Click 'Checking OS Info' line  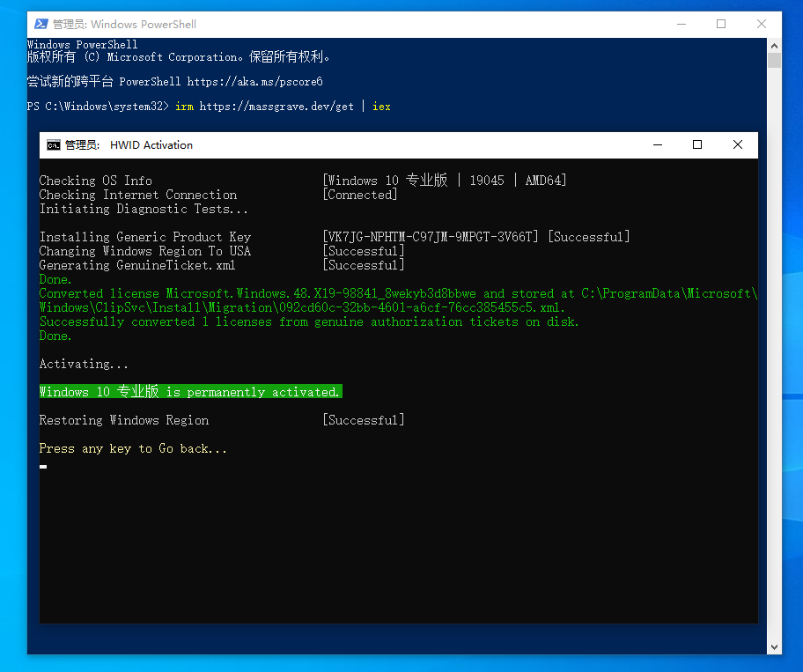[96, 181]
